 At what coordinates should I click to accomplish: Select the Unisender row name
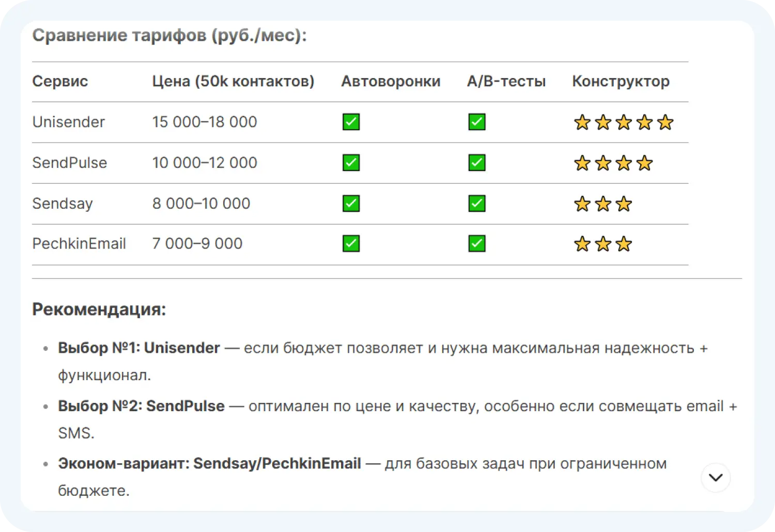tap(69, 122)
